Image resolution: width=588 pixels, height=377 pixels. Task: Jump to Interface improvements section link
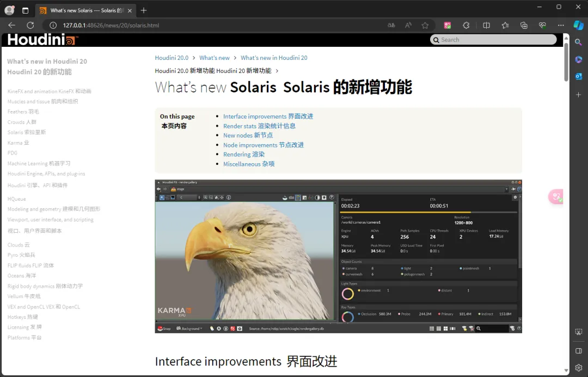[268, 116]
